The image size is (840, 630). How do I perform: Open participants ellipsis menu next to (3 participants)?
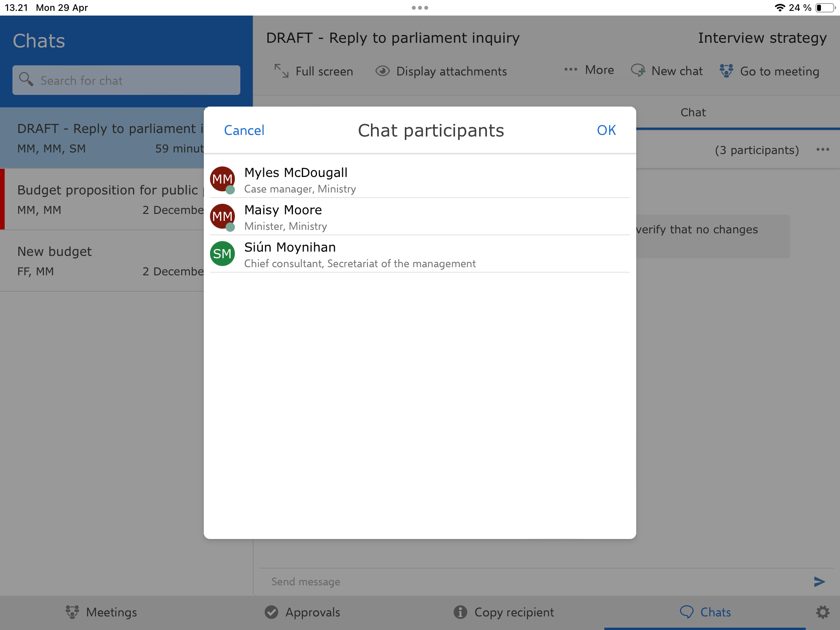822,150
